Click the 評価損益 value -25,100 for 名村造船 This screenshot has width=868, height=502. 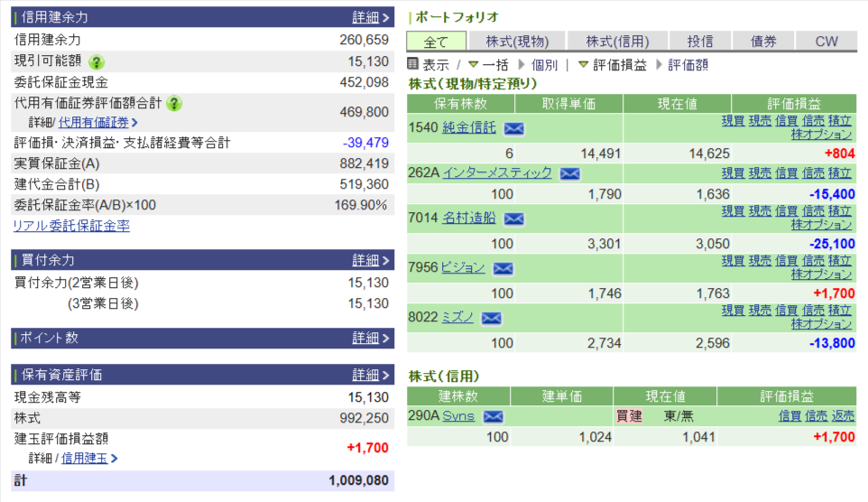(832, 244)
